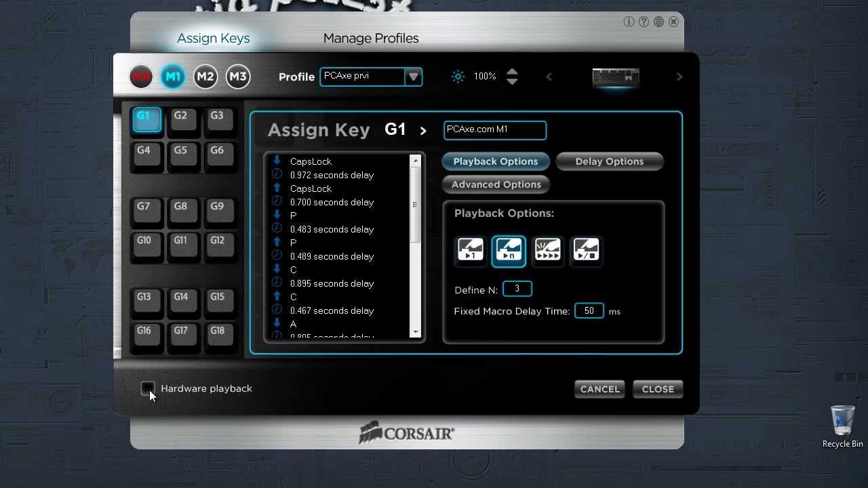
Task: Increase brightness with the up arrow
Action: coord(513,71)
